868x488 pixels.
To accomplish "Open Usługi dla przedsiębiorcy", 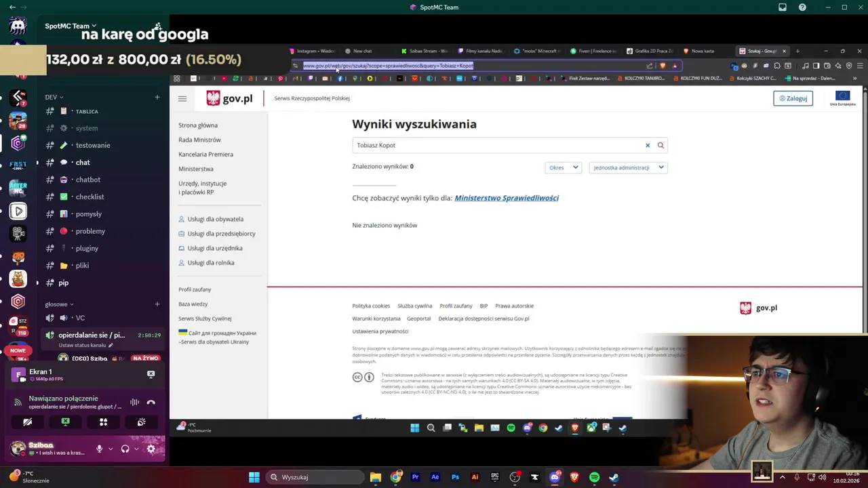I will pos(217,234).
